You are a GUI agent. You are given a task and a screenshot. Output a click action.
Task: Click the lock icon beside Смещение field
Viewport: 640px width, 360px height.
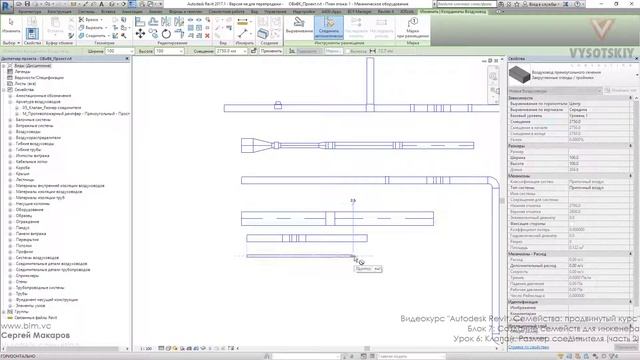pos(253,51)
